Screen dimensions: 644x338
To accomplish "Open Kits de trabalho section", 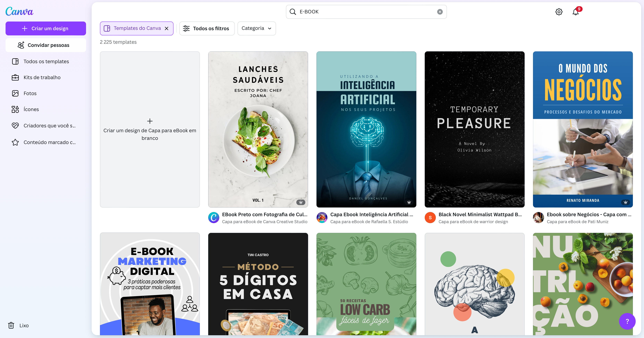I will pos(46,78).
